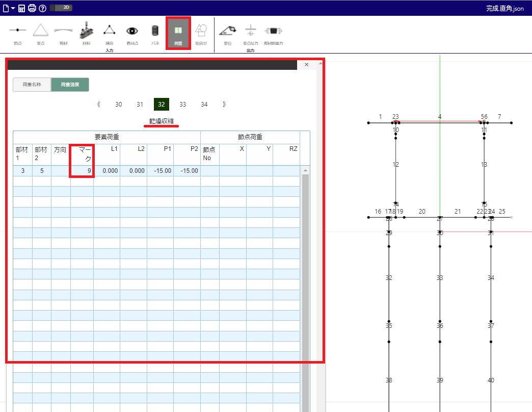Open the 結合 joint tool

click(109, 34)
